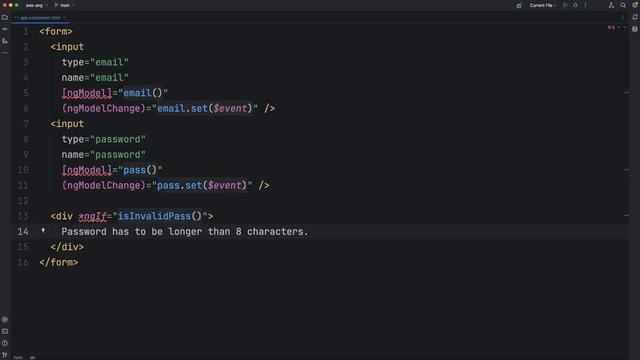Open the Notifications bell icon on right strip

click(x=635, y=17)
